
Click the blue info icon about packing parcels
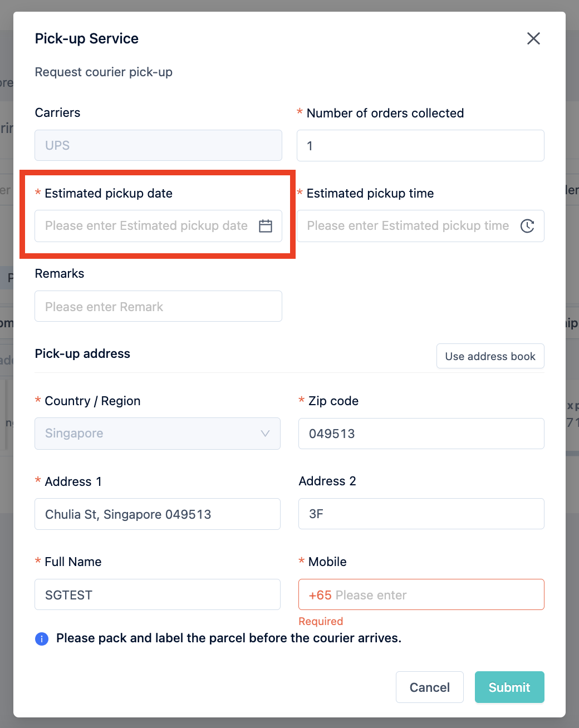click(x=42, y=638)
